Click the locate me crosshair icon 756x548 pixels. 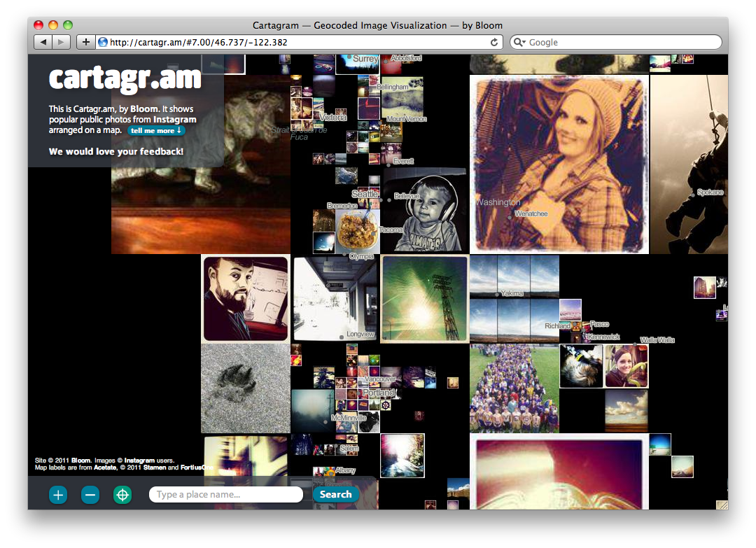coord(122,495)
